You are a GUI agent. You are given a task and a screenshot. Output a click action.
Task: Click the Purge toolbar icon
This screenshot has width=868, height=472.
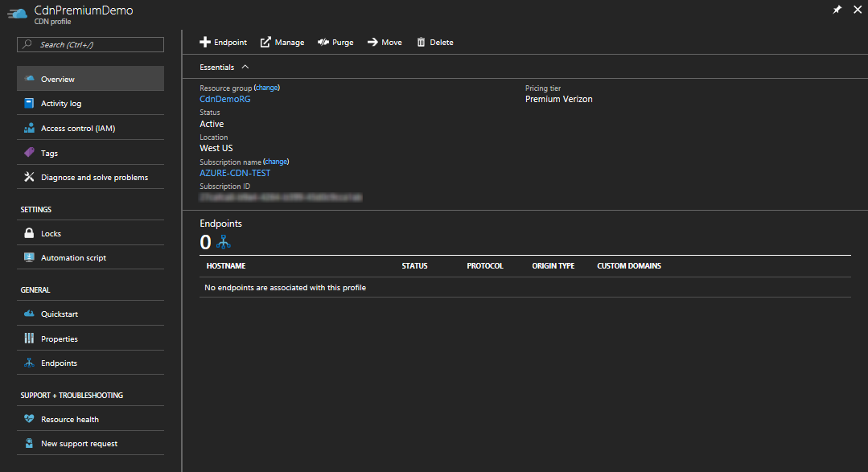[x=323, y=42]
